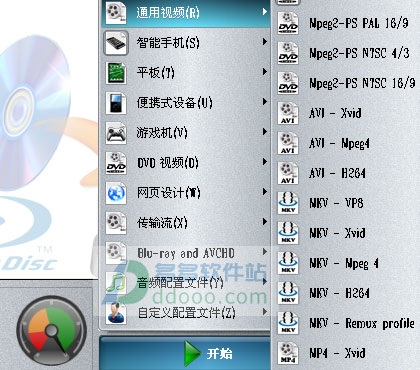Viewport: 420px width, 370px height.
Task: Click the MKV icon for MKV - Remux profile
Action: coord(288,323)
